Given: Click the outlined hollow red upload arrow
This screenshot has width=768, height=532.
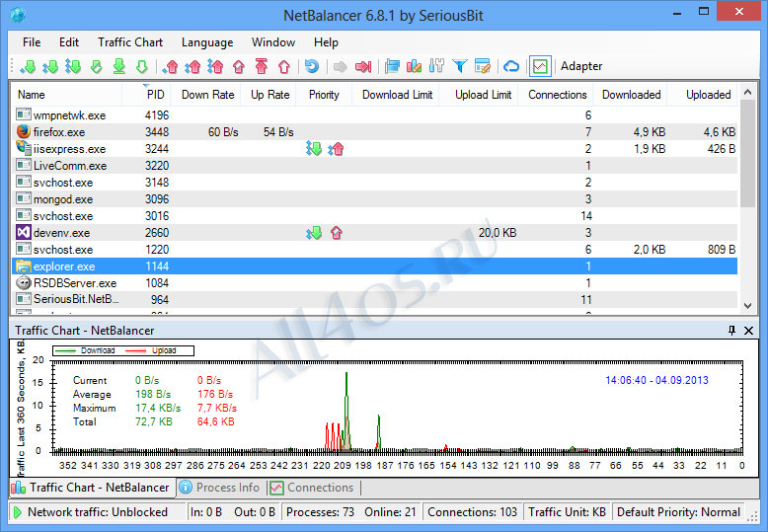Looking at the screenshot, I should click(284, 66).
